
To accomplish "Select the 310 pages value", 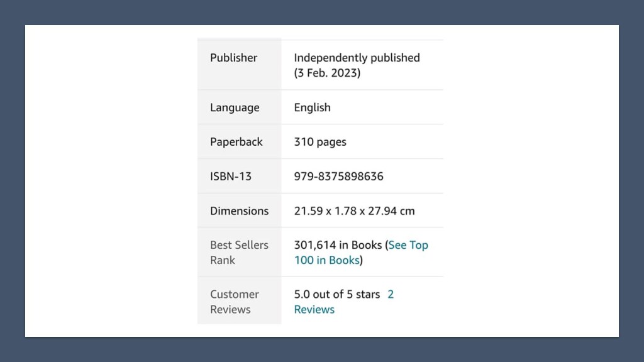I will (x=320, y=142).
